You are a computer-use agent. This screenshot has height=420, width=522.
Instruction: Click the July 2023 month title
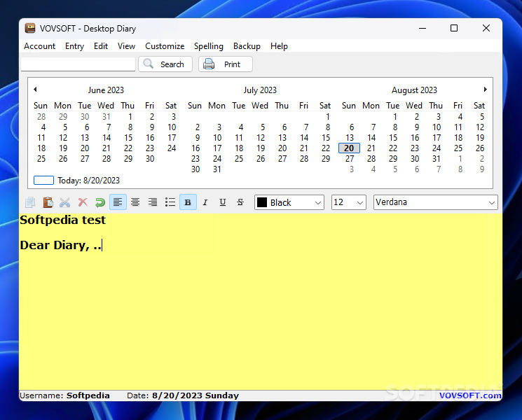[x=260, y=90]
